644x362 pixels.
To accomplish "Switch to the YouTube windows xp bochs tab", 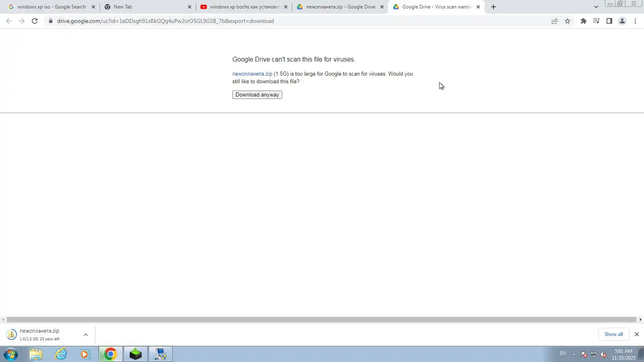I will pyautogui.click(x=244, y=7).
